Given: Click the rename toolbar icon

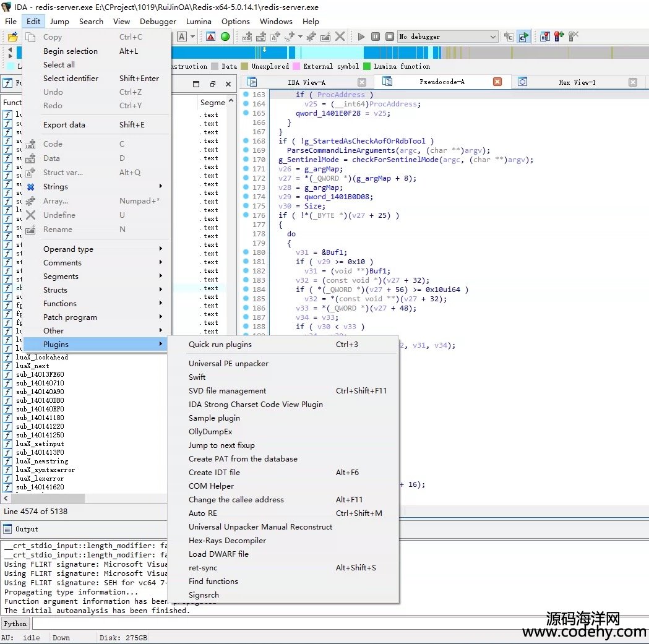Looking at the screenshot, I should click(326, 36).
